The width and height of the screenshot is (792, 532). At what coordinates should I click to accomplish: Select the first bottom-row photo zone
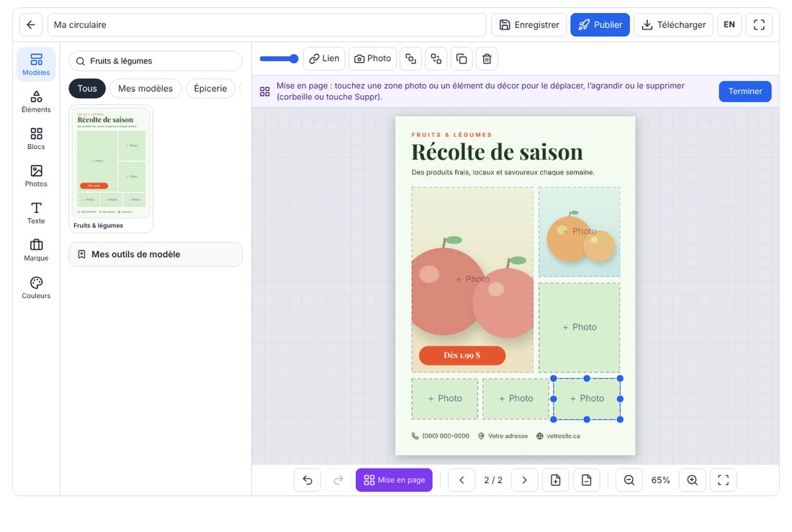coord(444,399)
